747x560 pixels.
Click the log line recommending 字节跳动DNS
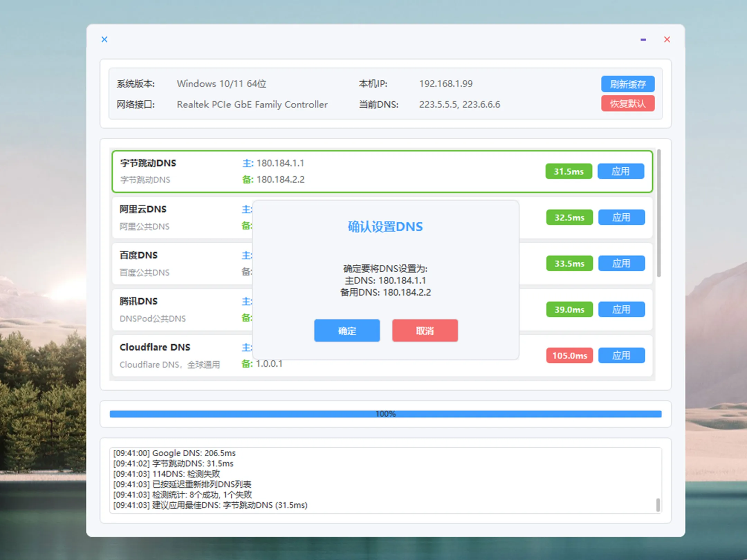[x=210, y=505]
